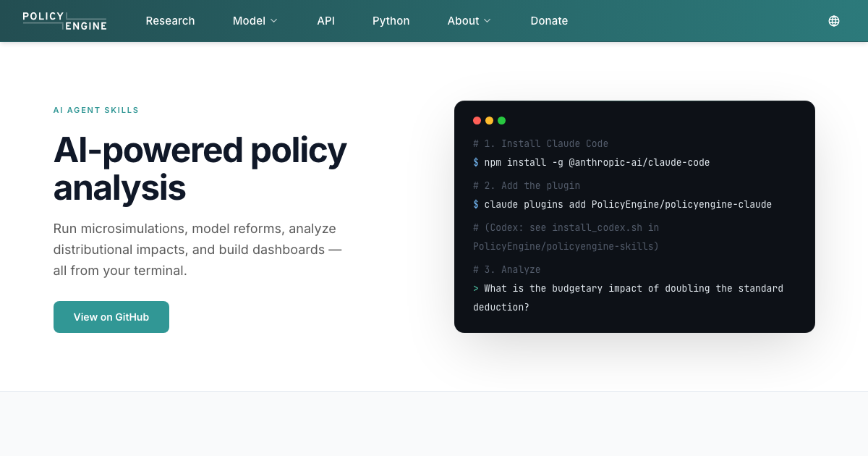
Task: Click the '# 2. Add the plugin' comment
Action: [x=527, y=185]
